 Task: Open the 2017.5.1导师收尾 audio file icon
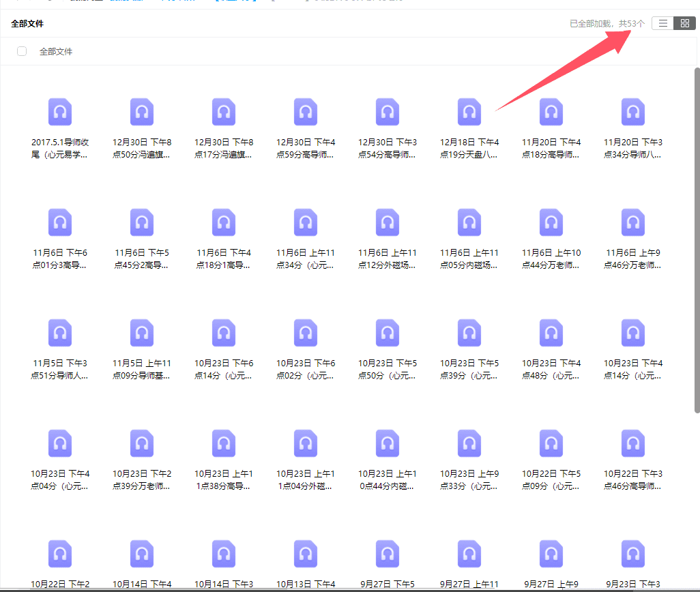(x=60, y=112)
